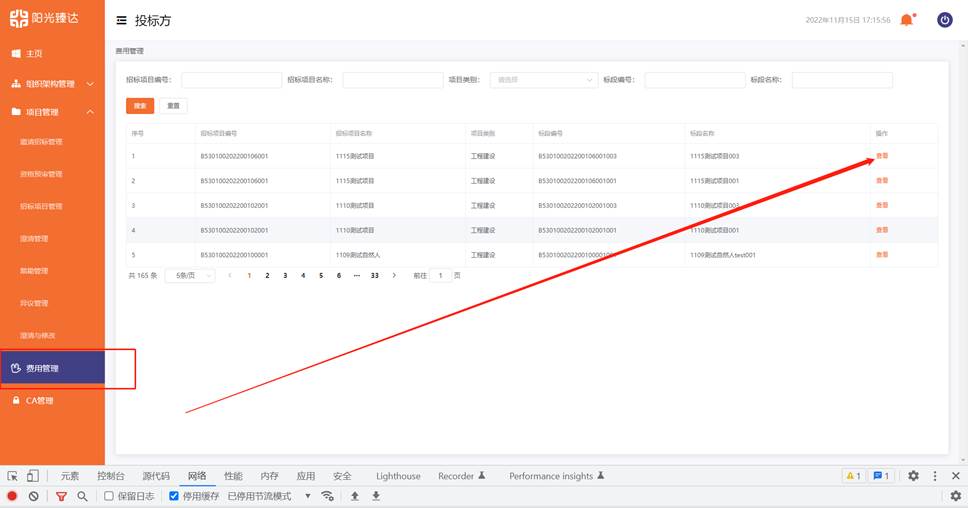This screenshot has width=968, height=508.
Task: Click view link for 1110测试项目003
Action: pos(882,205)
